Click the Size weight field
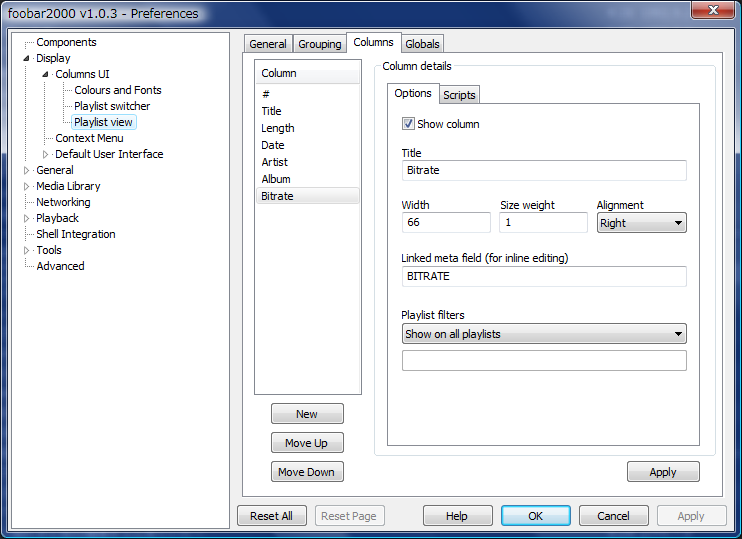This screenshot has height=539, width=742. pos(543,222)
